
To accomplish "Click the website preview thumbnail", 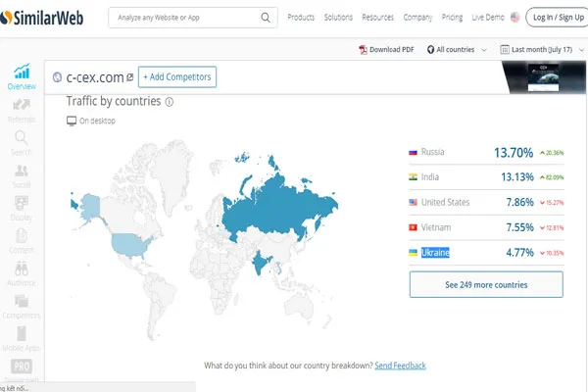I will (x=543, y=77).
